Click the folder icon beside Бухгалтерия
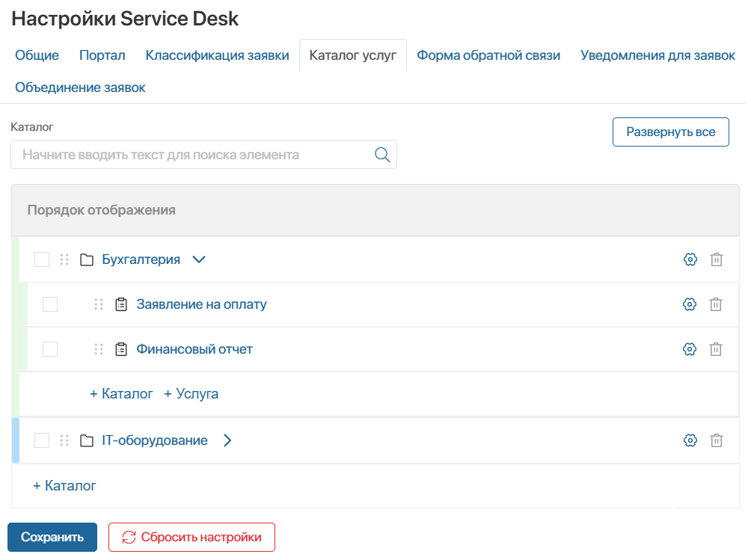751x560 pixels. pos(85,259)
